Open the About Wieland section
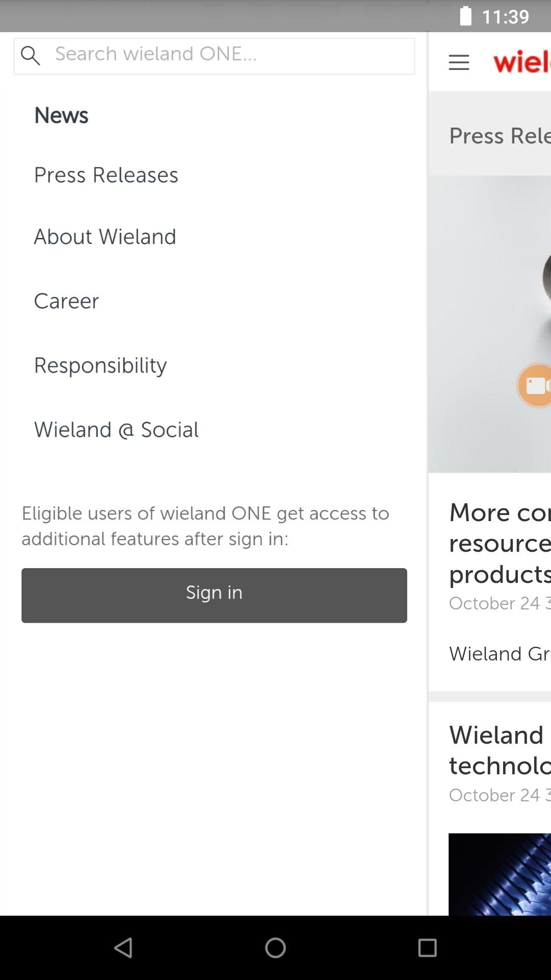 [105, 237]
